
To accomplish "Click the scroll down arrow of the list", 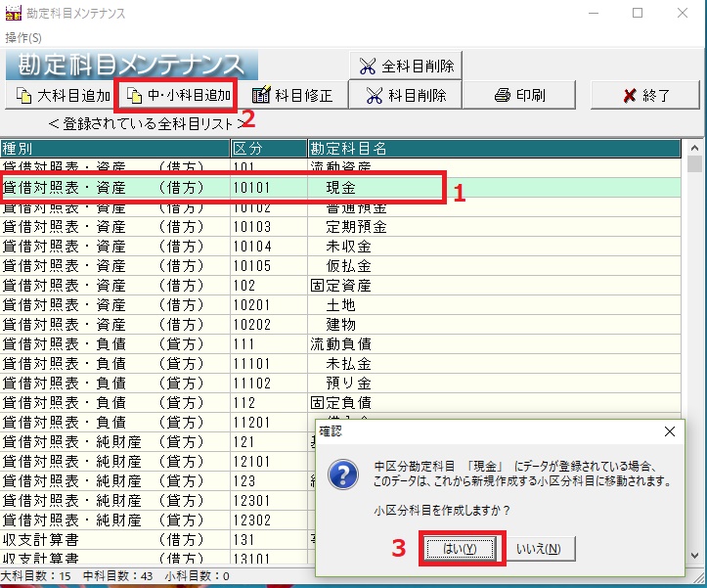I will point(695,556).
